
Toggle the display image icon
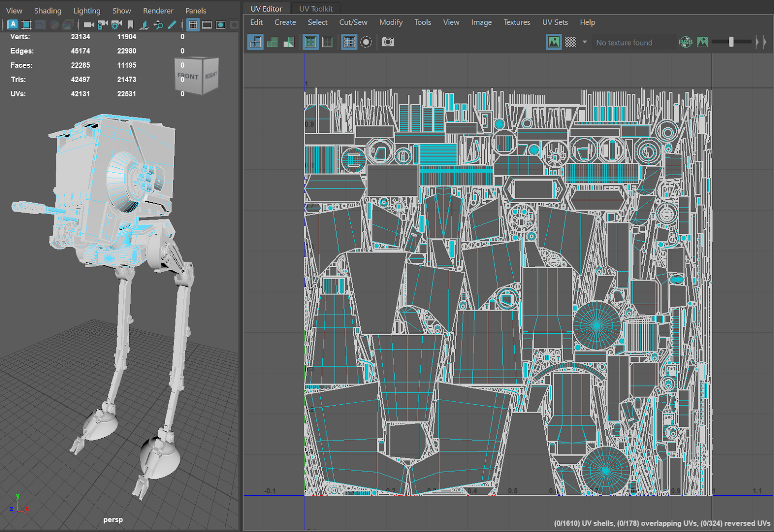pyautogui.click(x=553, y=42)
